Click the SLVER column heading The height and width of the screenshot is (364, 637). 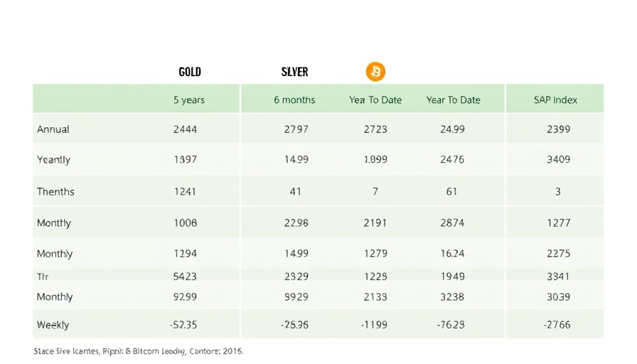tap(294, 72)
